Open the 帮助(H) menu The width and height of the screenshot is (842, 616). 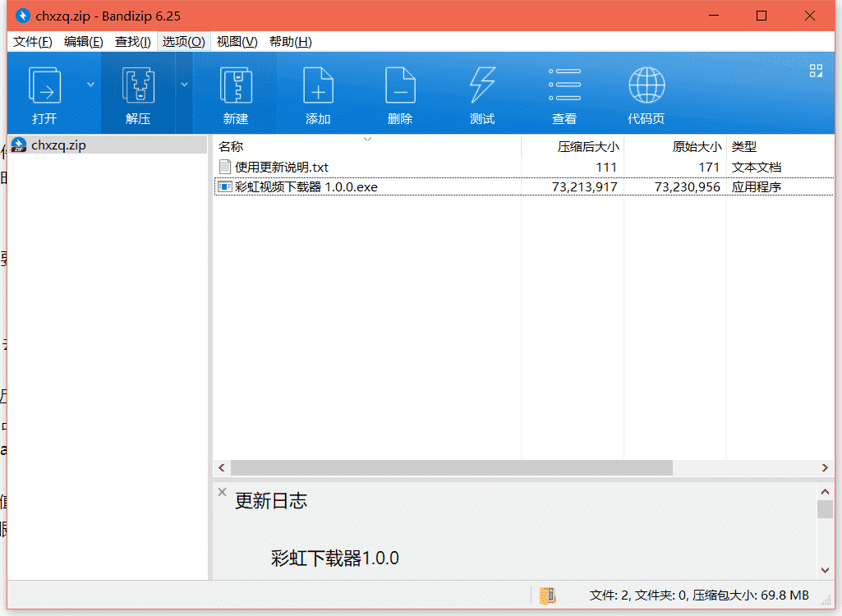tap(290, 42)
